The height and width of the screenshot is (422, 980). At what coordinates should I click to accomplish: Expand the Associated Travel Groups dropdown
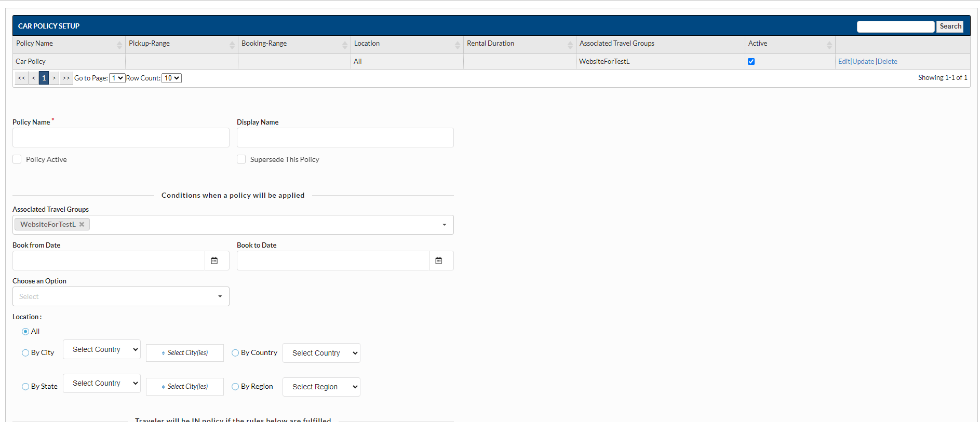click(444, 225)
